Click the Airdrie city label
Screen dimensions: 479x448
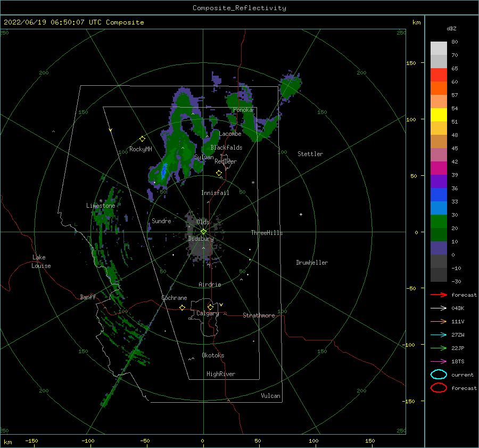point(210,284)
